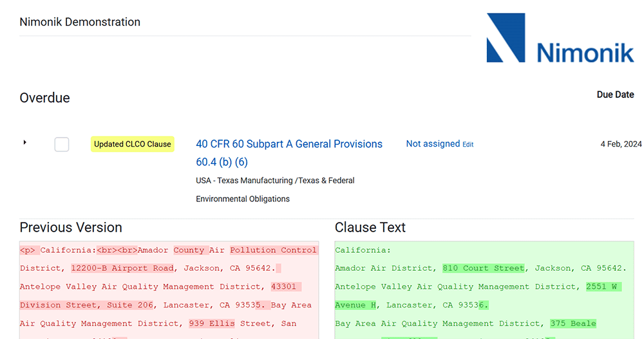Click the removed 939 Ellis text
Screen dimensions: 644x339
click(x=212, y=324)
